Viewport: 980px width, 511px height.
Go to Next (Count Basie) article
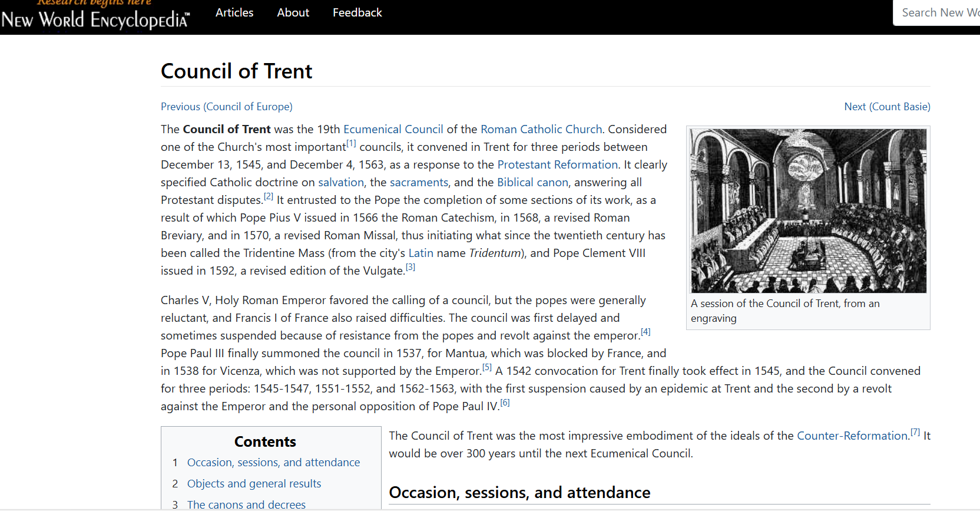pos(887,107)
